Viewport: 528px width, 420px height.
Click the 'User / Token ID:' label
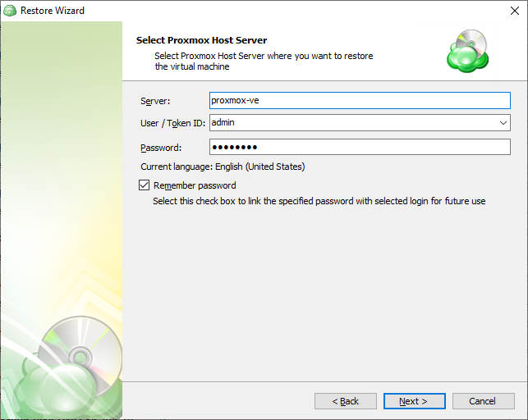click(x=172, y=123)
